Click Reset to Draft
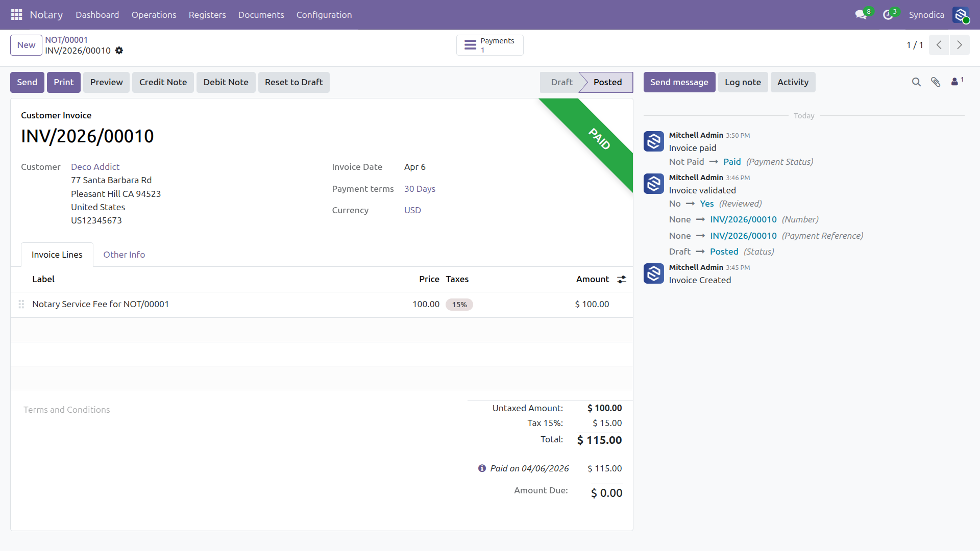 point(293,82)
